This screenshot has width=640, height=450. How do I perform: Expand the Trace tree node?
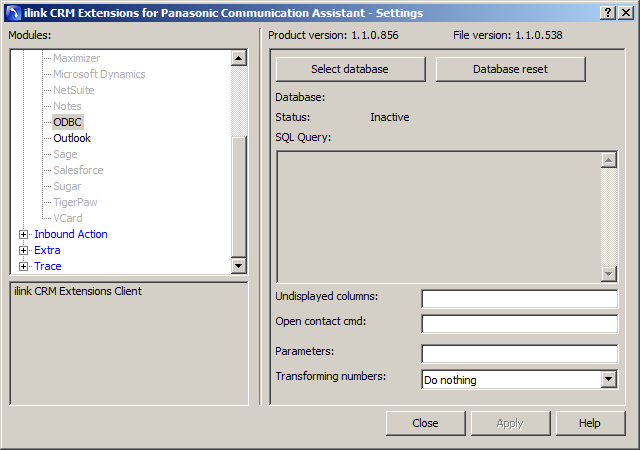(x=24, y=266)
